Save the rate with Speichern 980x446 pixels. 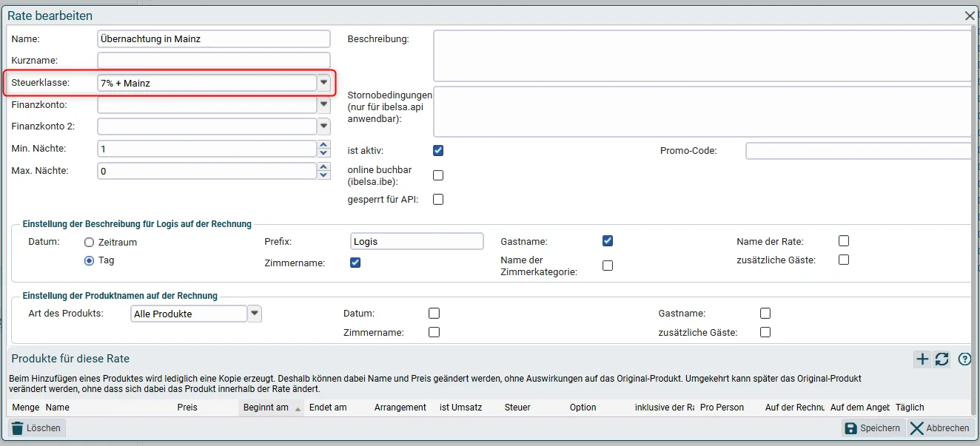pos(873,428)
